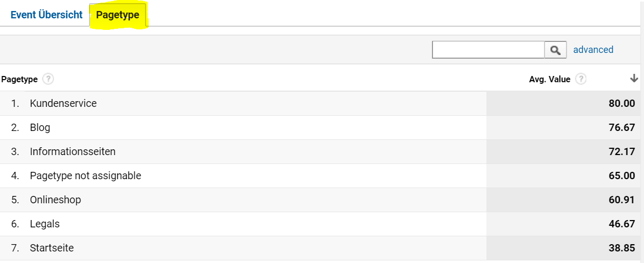Open the advanced filter link
This screenshot has height=263, width=644.
click(593, 50)
